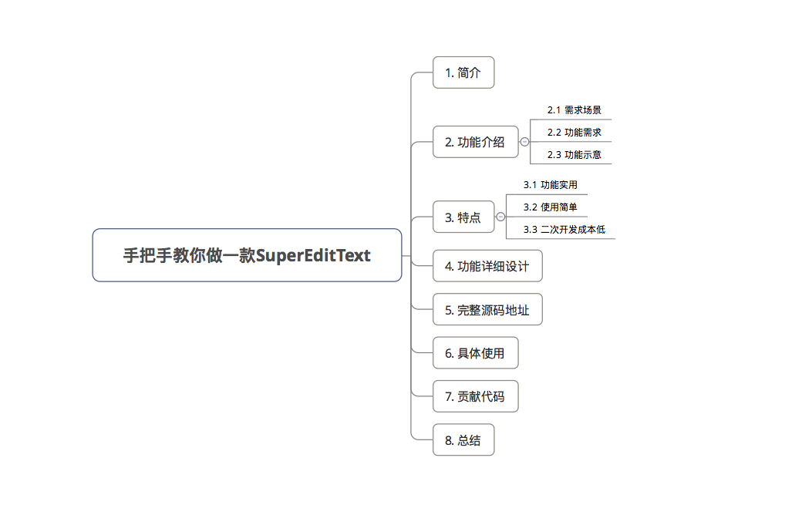
Task: Select the 3. 特点 node
Action: (463, 217)
